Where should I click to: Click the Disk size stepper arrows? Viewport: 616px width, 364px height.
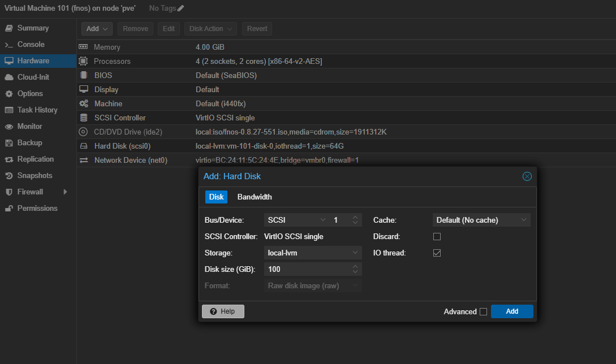pos(355,270)
